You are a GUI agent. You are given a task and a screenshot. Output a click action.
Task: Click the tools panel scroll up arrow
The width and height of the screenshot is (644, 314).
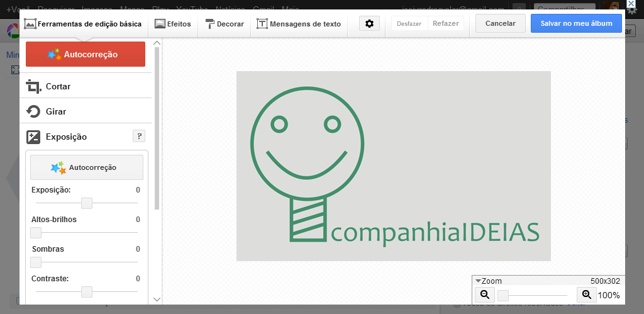157,43
